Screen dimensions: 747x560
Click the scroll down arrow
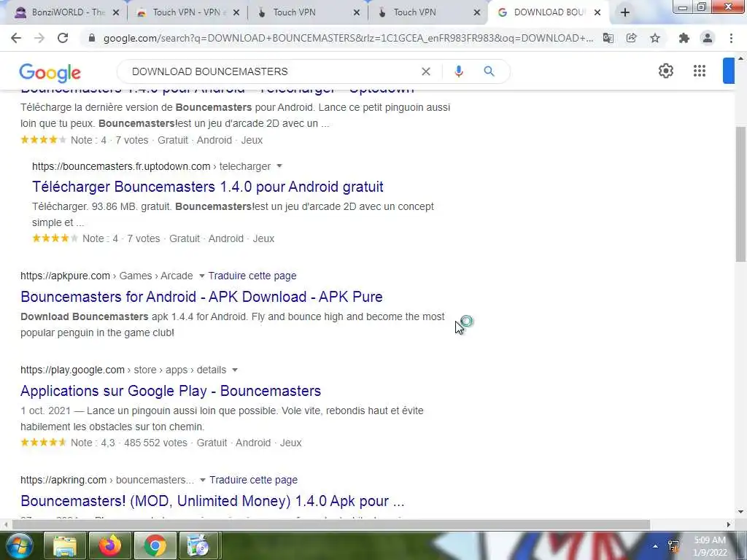[x=740, y=513]
